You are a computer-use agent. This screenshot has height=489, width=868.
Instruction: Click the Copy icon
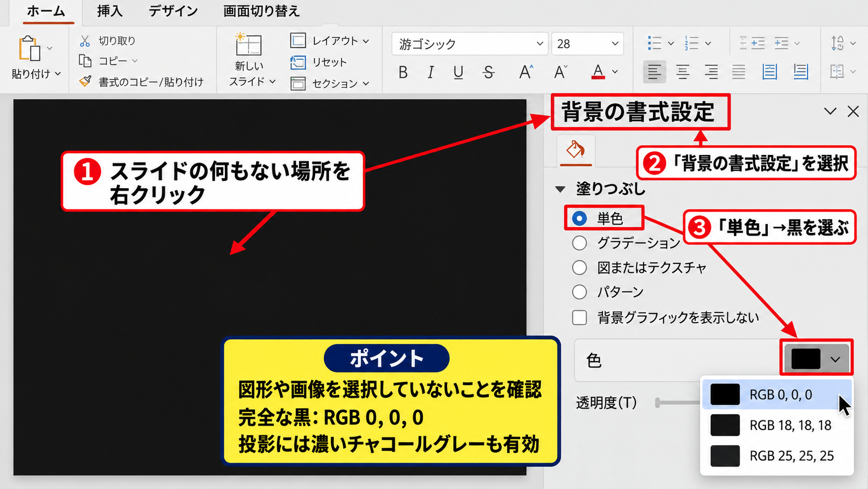pyautogui.click(x=85, y=61)
